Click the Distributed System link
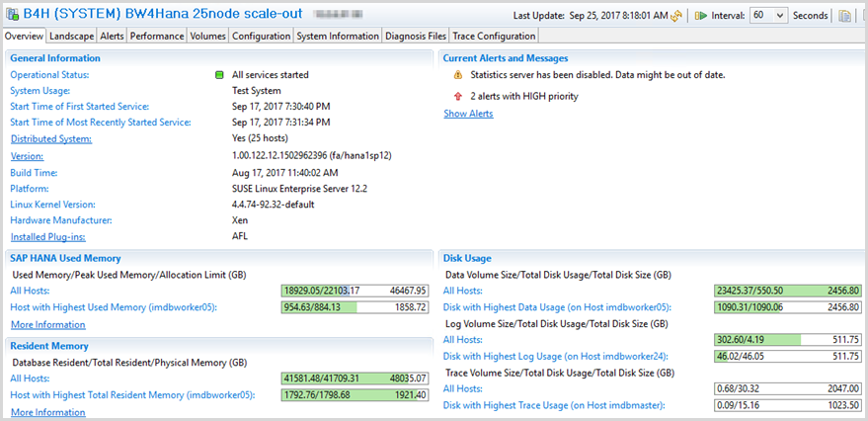Viewport: 868px width, 421px height. pyautogui.click(x=51, y=138)
